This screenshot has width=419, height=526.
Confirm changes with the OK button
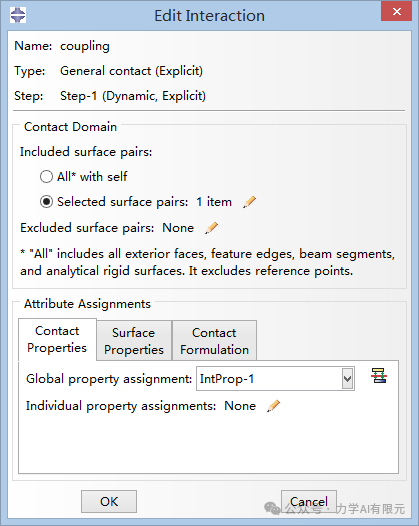pos(109,502)
